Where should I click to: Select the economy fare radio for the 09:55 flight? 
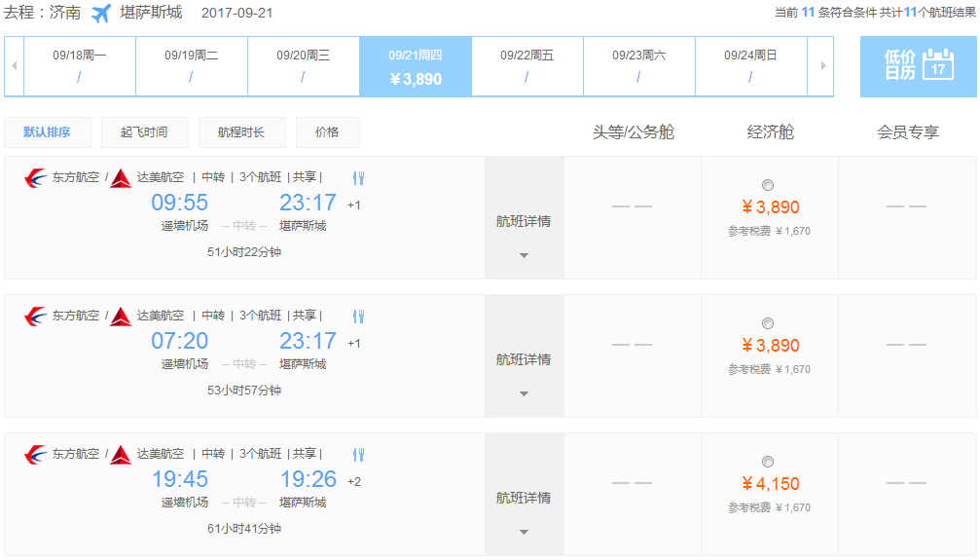click(768, 185)
